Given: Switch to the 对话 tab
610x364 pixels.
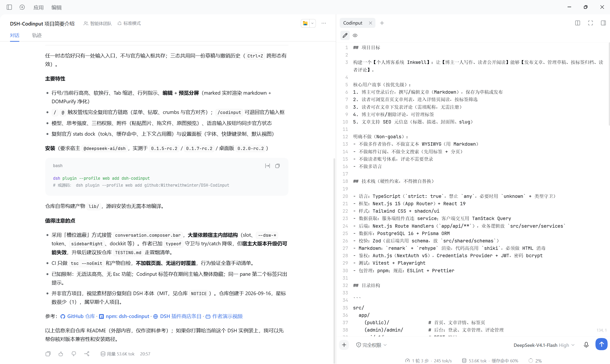Looking at the screenshot, I should click(x=15, y=35).
